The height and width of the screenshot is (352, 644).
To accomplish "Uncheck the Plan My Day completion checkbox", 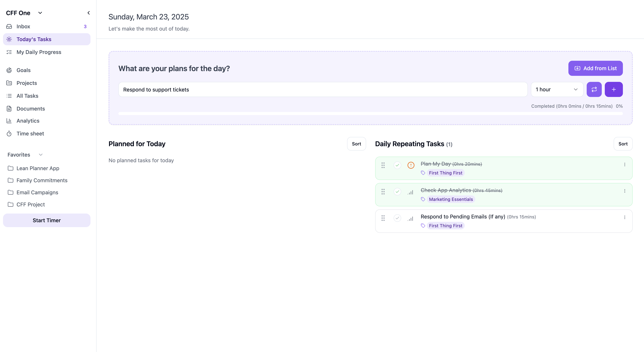I will pyautogui.click(x=397, y=165).
